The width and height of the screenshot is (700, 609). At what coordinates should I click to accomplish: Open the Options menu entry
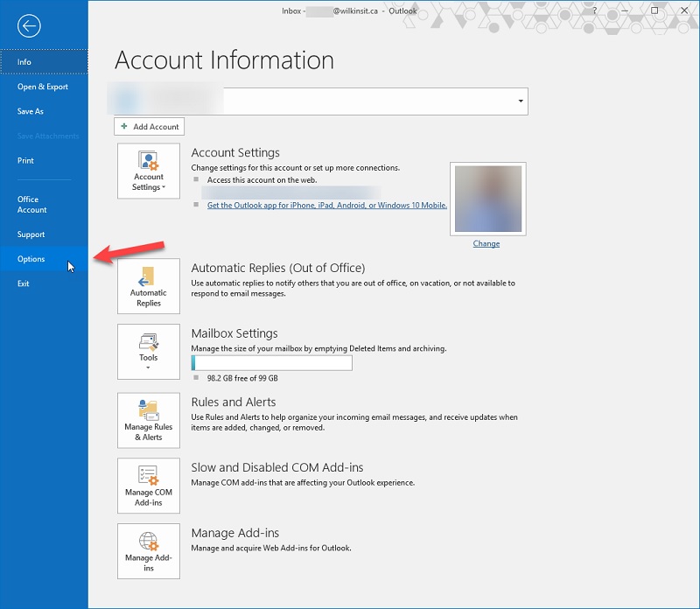tap(30, 259)
